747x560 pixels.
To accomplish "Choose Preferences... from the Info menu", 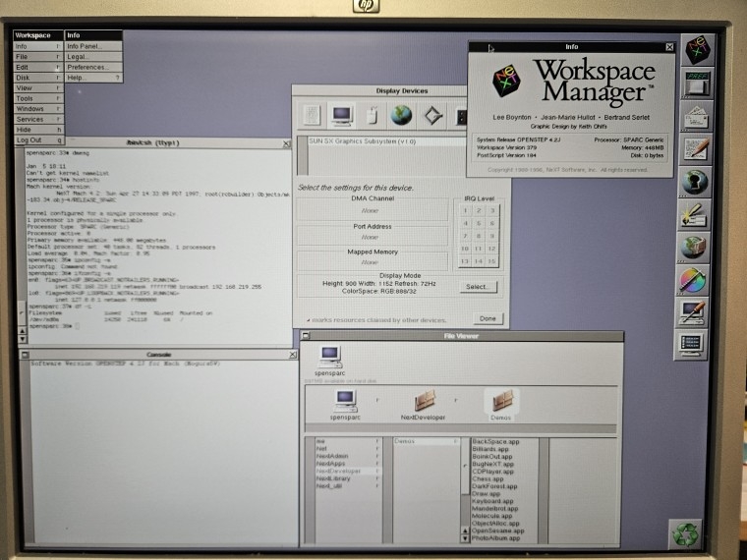I will 93,67.
